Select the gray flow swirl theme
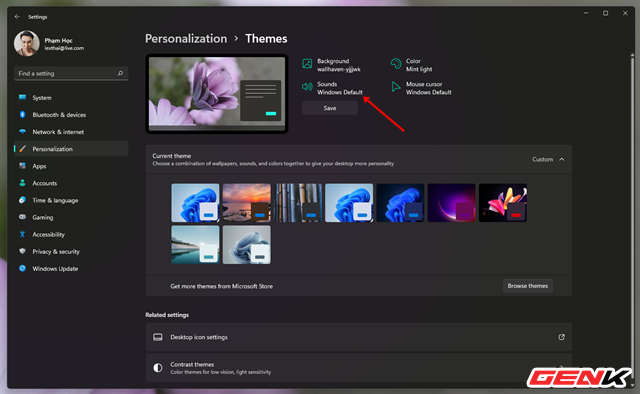 (247, 245)
